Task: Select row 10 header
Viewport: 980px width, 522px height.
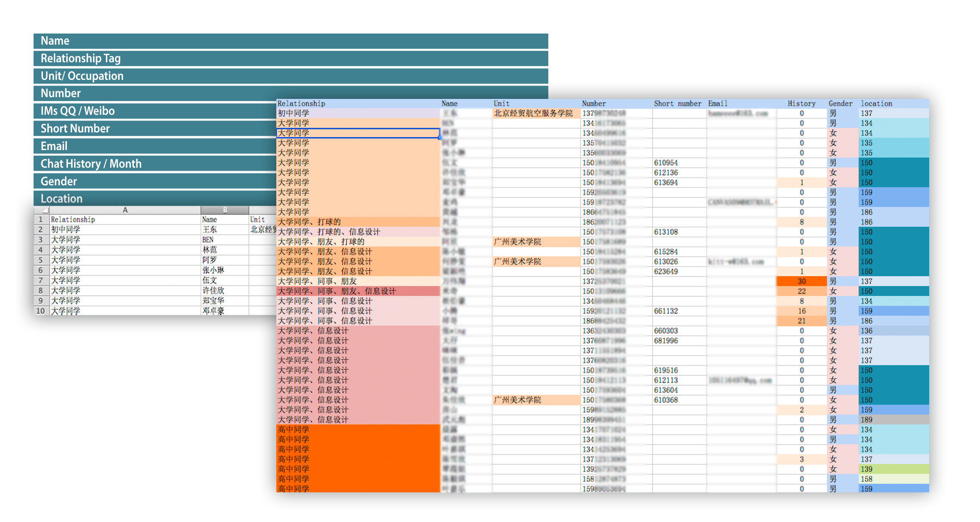Action: 40,311
